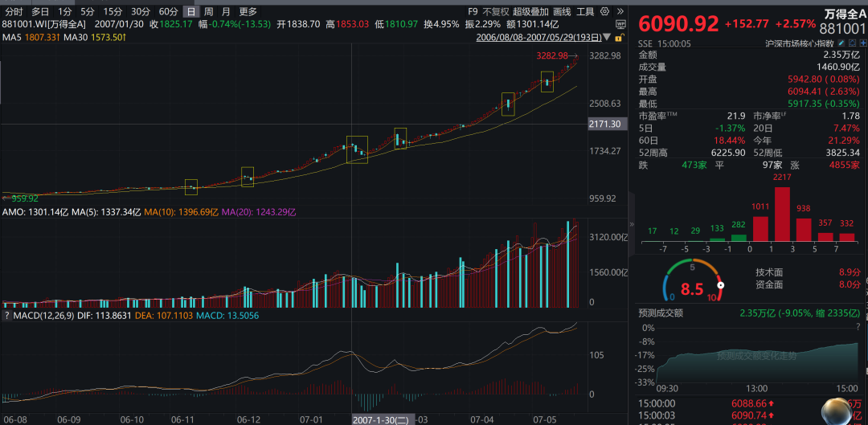The height and width of the screenshot is (425, 868).
Task: Select the 周 weekly period tab
Action: (x=209, y=11)
